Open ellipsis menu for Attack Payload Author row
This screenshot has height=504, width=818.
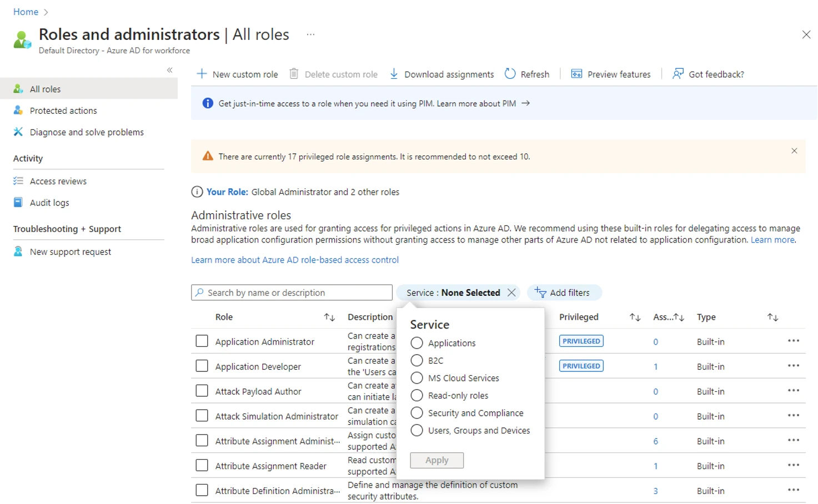(794, 391)
